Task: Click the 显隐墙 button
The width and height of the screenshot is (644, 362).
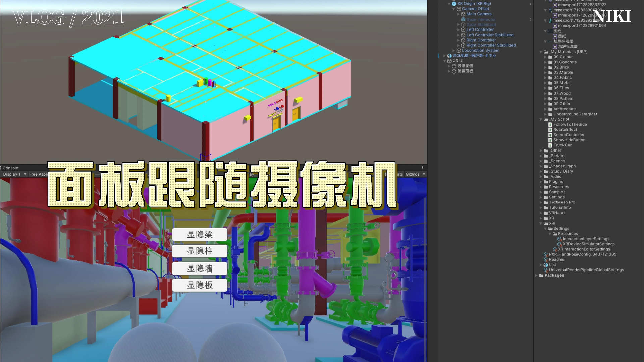Action: click(x=200, y=268)
